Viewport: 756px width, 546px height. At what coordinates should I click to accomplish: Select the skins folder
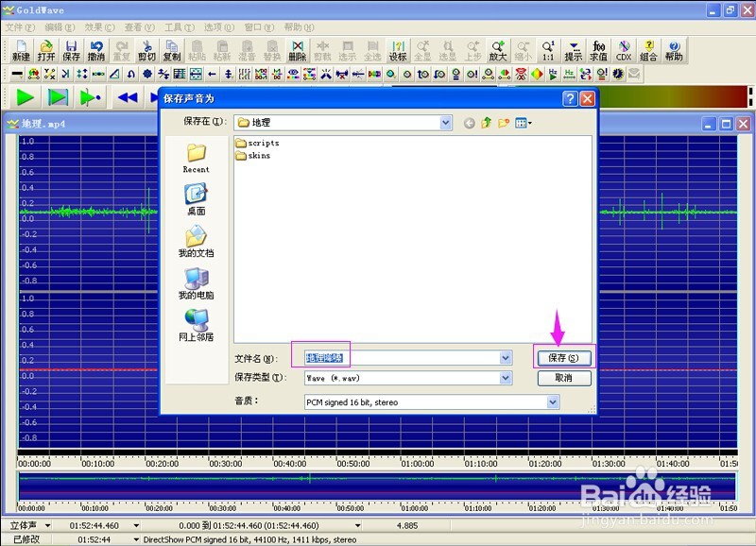click(x=253, y=156)
